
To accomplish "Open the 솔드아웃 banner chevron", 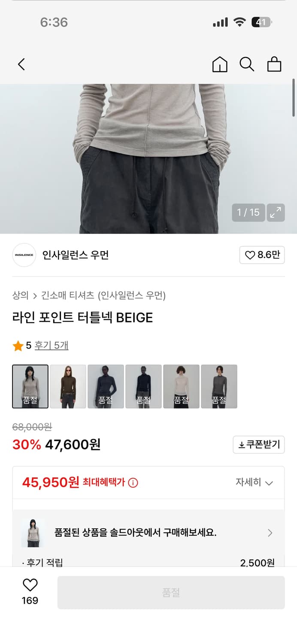I will pos(270,533).
